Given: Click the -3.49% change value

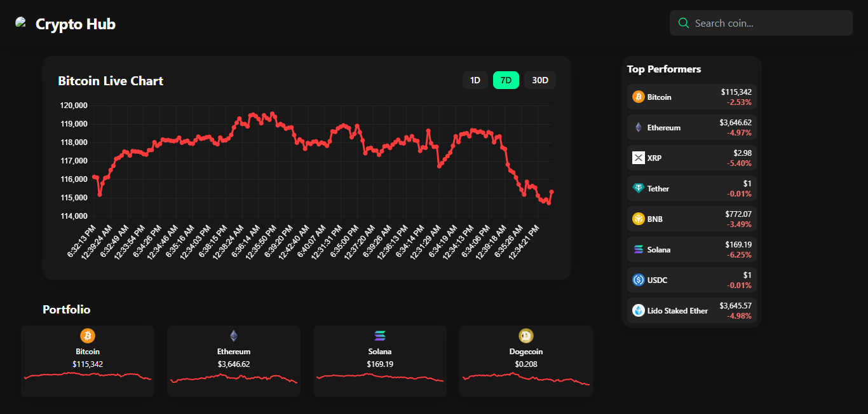Looking at the screenshot, I should [x=740, y=224].
